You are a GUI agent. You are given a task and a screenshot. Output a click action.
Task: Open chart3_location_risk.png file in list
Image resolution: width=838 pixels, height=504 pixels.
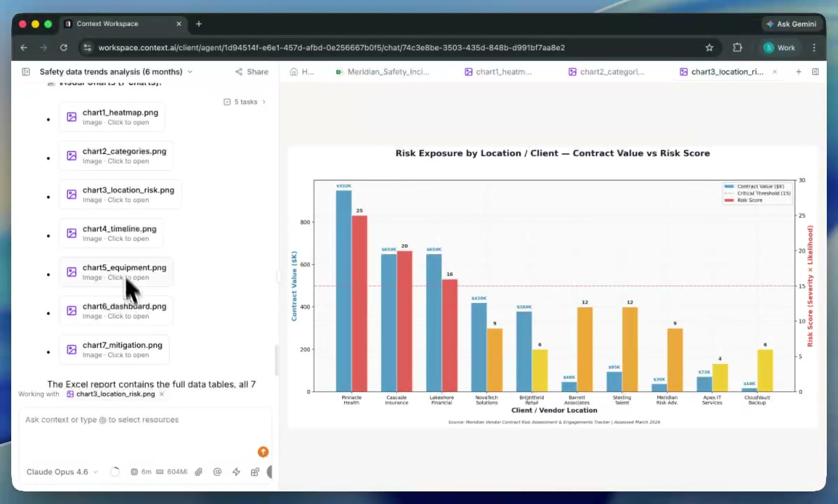[x=121, y=195]
